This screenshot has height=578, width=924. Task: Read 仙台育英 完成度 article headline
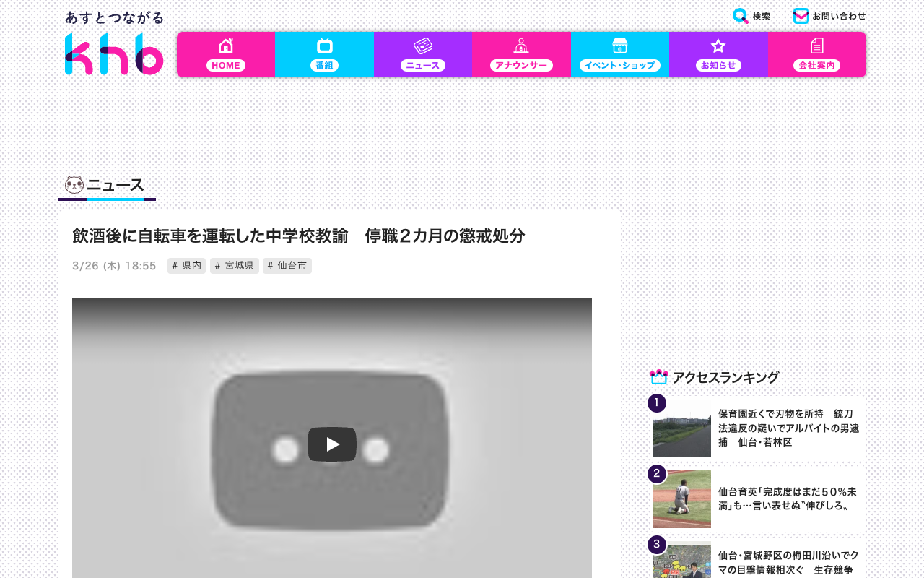(788, 499)
